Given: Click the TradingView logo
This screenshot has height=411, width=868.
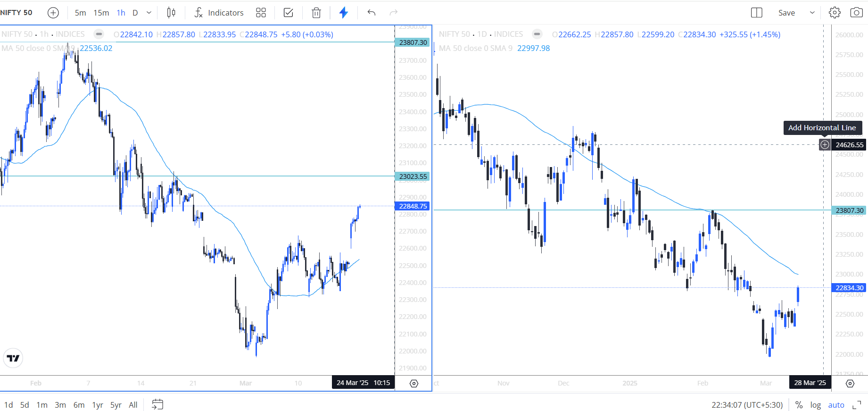Looking at the screenshot, I should click(x=13, y=358).
